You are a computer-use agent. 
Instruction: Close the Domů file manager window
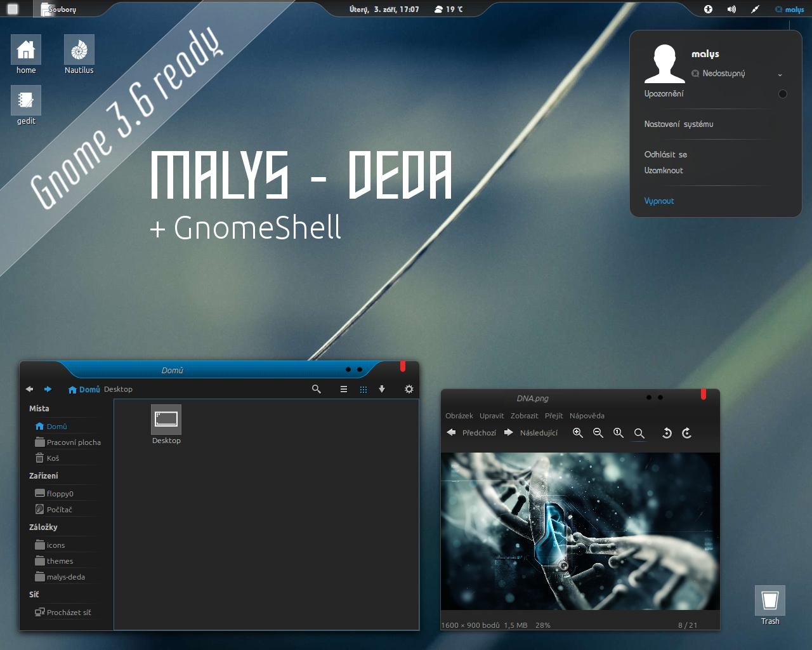pos(403,366)
